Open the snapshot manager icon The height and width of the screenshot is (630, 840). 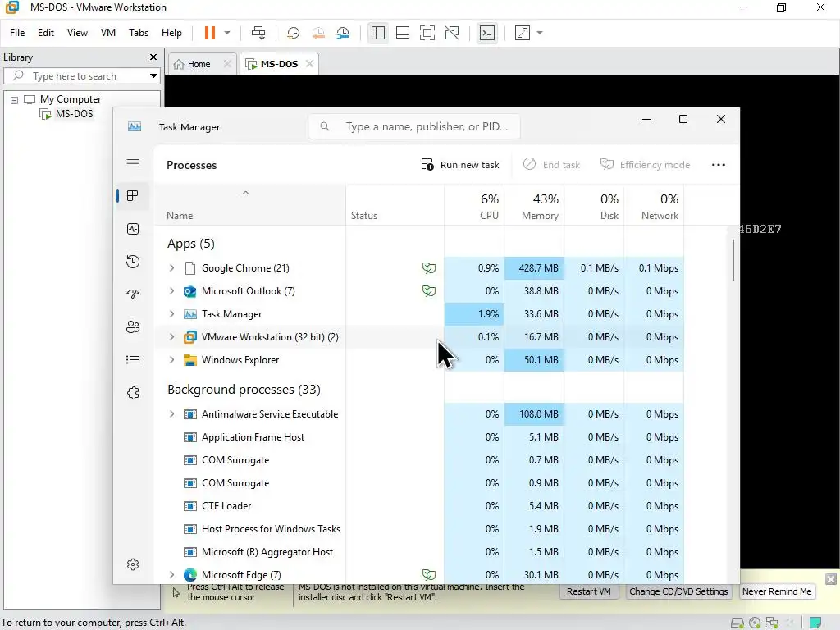[x=344, y=33]
